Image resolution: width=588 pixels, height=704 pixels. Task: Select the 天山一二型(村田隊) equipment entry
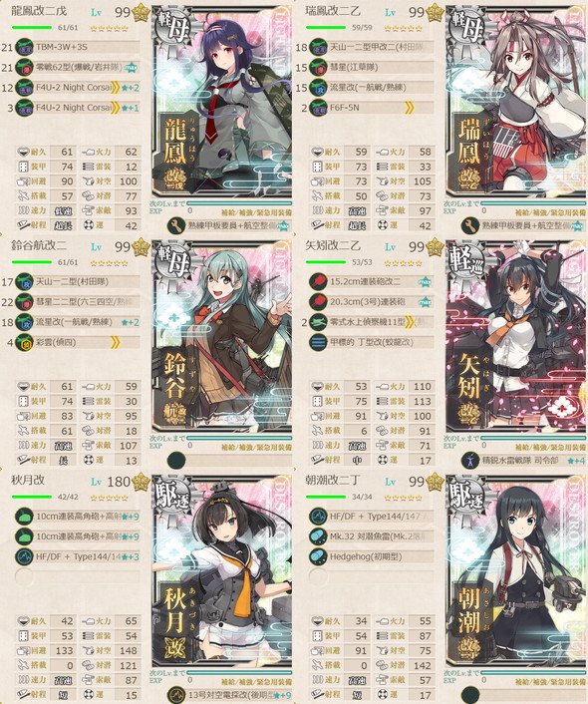coord(77,282)
